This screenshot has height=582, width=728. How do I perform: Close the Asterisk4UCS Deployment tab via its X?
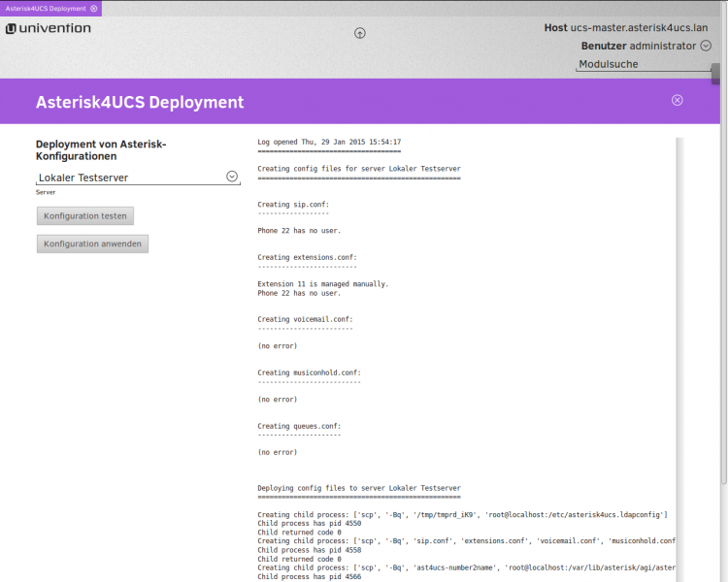[x=94, y=9]
